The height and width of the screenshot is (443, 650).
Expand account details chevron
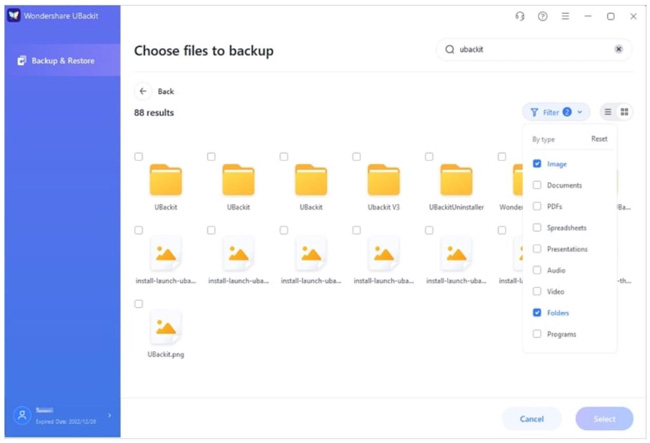[x=109, y=415]
